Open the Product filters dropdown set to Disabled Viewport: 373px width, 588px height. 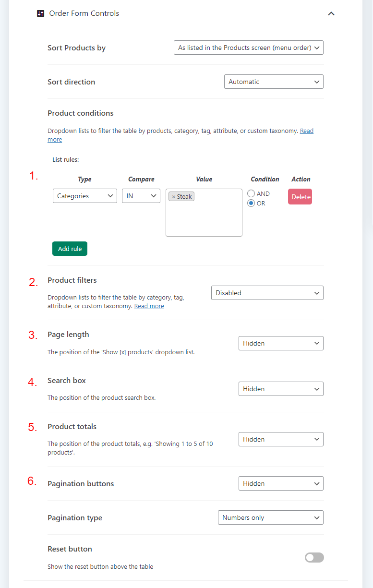pos(267,293)
